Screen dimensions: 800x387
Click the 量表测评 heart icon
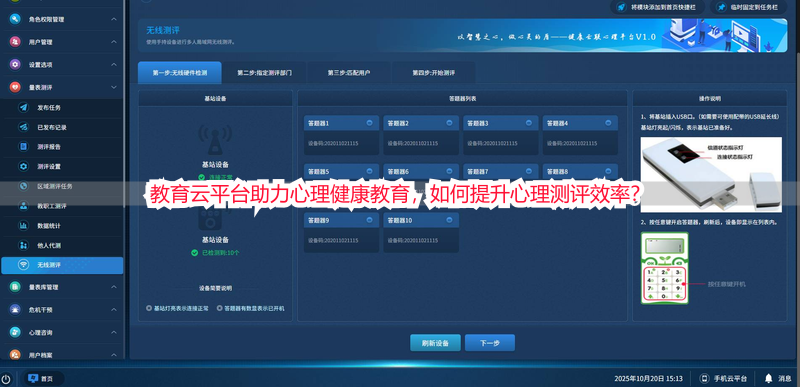click(x=15, y=87)
